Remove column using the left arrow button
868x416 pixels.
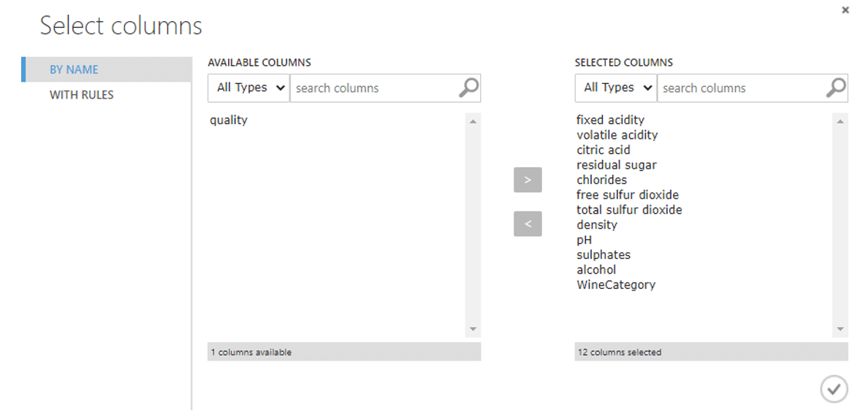528,224
